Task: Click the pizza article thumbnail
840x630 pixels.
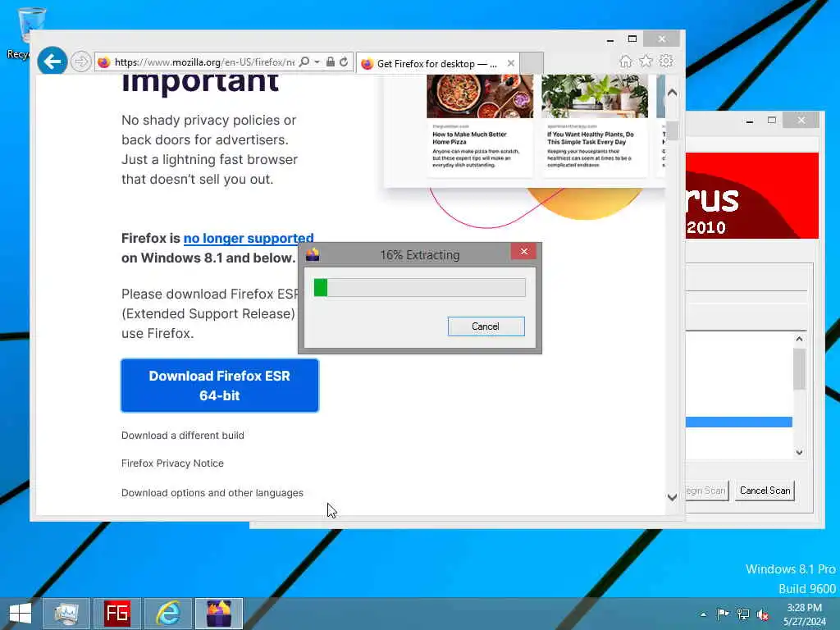Action: coord(479,97)
